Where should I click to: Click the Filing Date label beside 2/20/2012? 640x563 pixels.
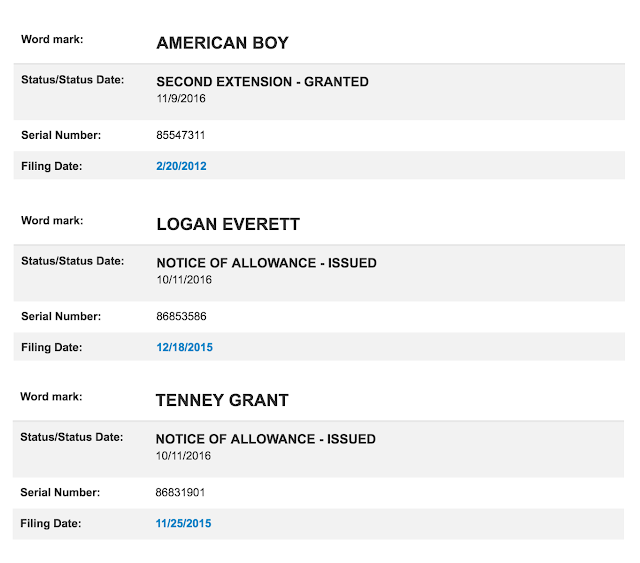[x=51, y=166]
